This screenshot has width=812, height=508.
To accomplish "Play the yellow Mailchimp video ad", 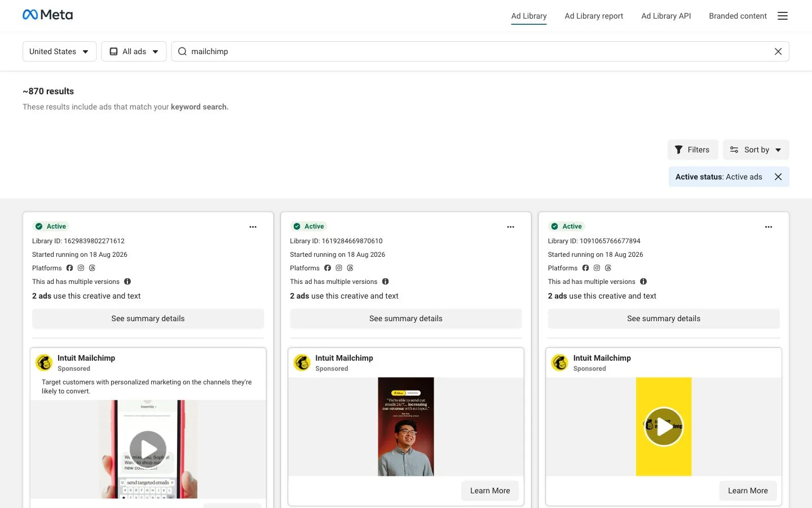I will tap(664, 427).
